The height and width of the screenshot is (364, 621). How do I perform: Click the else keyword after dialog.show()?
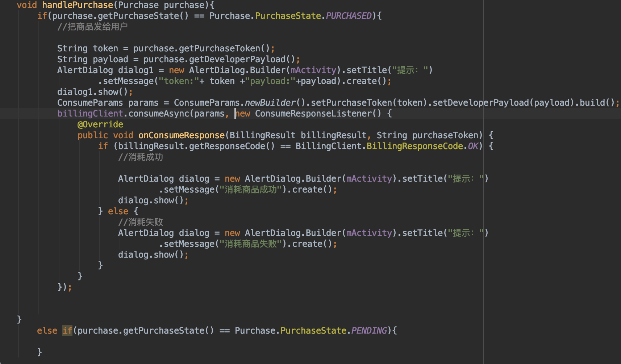point(118,211)
